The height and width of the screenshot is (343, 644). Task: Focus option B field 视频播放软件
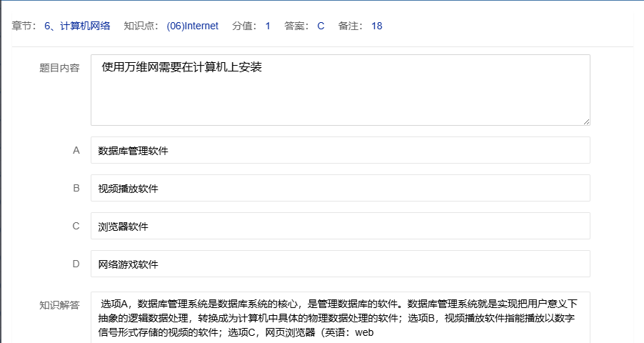pyautogui.click(x=340, y=189)
